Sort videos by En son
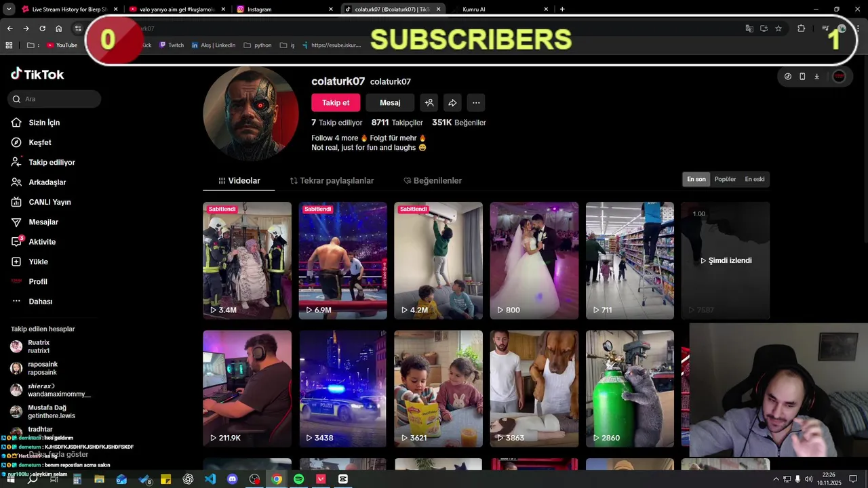The width and height of the screenshot is (868, 488). (696, 180)
